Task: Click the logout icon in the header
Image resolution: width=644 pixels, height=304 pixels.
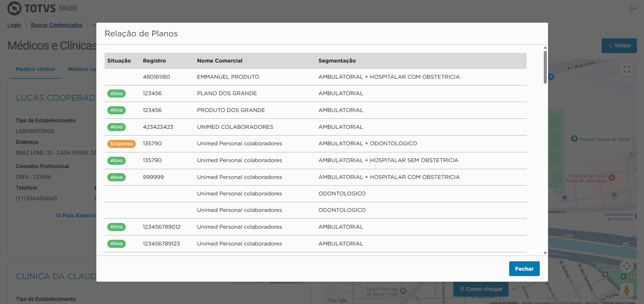Action: [633, 8]
